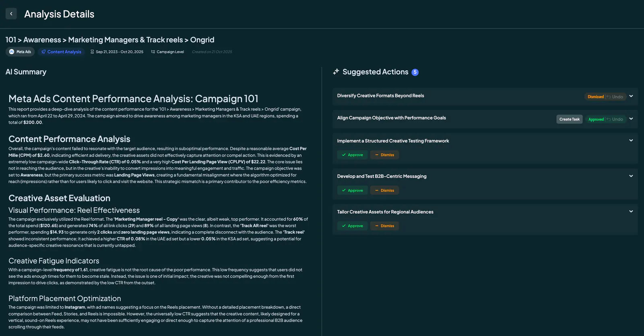Click the Meta Ads logo icon
This screenshot has width=644, height=336.
click(12, 52)
